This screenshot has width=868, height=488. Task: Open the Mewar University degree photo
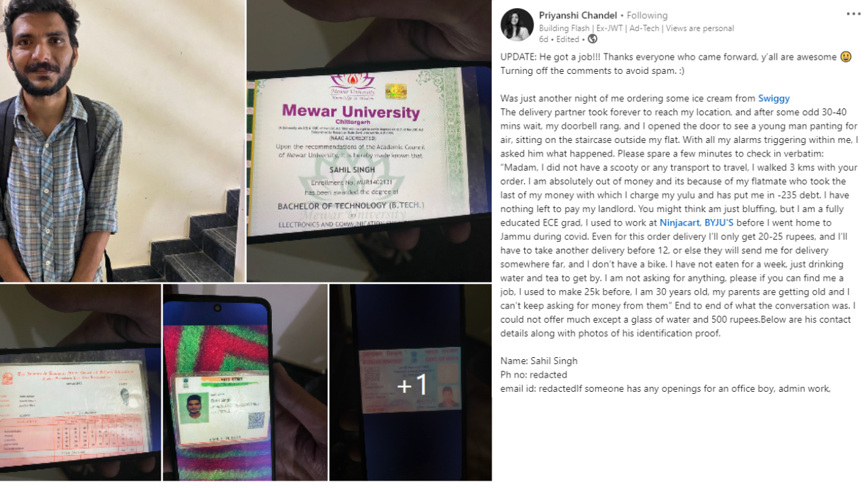click(x=369, y=140)
